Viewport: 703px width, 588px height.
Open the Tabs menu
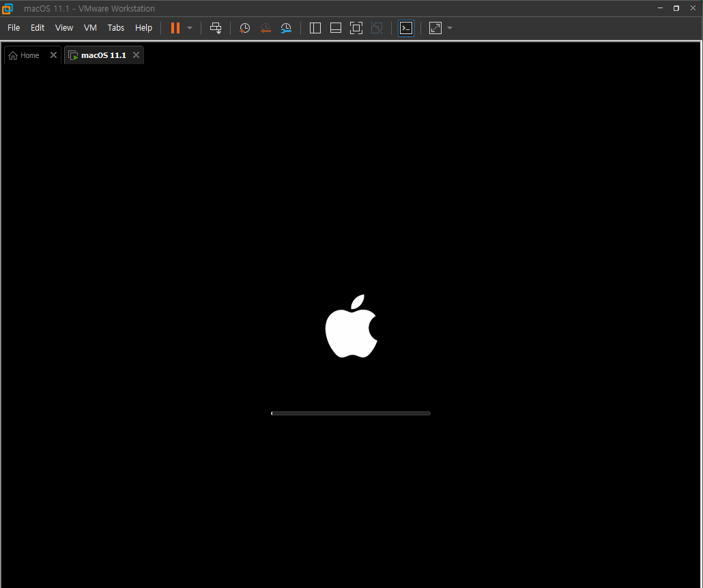point(115,28)
